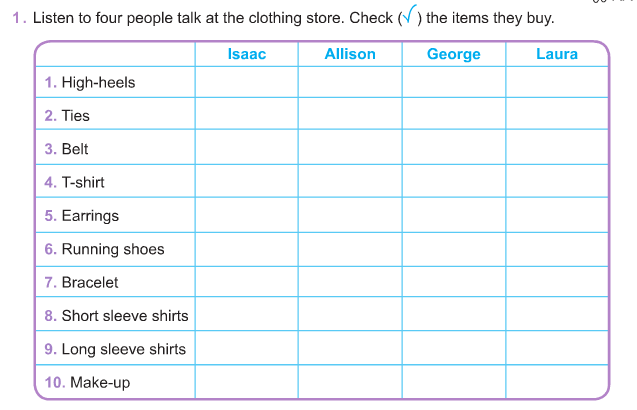Check Long sleeve shirts cell for Isaac
Image resolution: width=637 pixels, height=410 pixels.
pyautogui.click(x=246, y=349)
